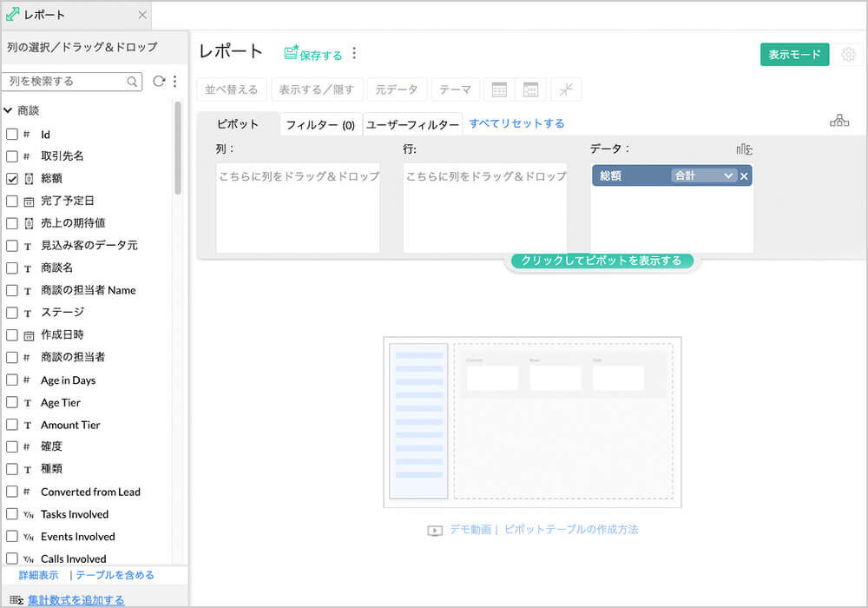Image resolution: width=868 pixels, height=608 pixels.
Task: Check the Amount Tier checkbox
Action: click(11, 425)
